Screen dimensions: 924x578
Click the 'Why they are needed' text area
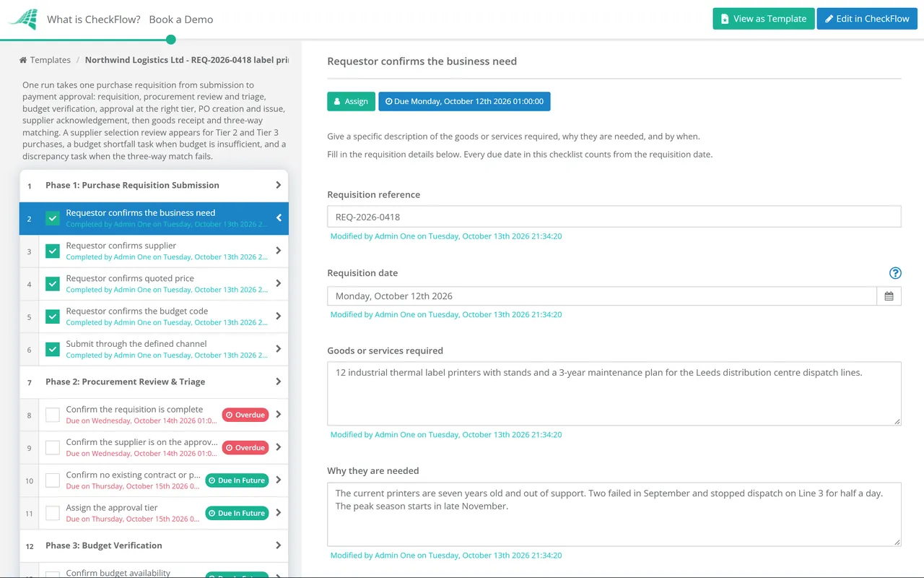pos(614,514)
